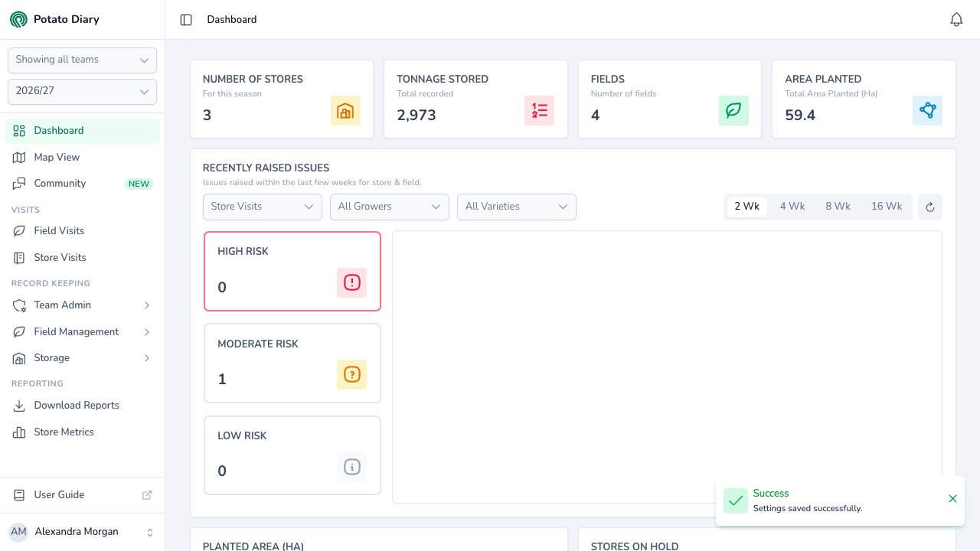
Task: Click the Potato Diary logo icon
Action: 18,19
